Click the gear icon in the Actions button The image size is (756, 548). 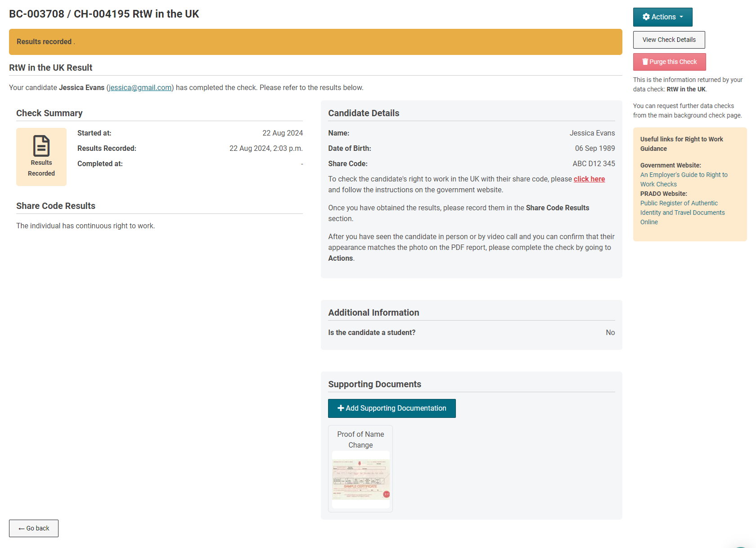click(646, 17)
